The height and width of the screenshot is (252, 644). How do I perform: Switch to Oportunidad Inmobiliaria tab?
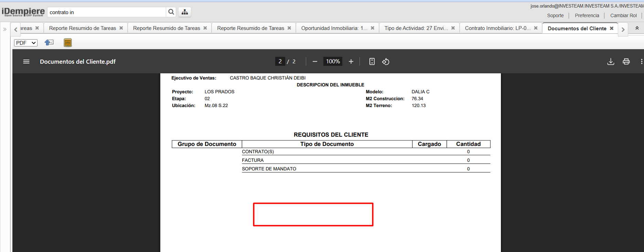[334, 28]
